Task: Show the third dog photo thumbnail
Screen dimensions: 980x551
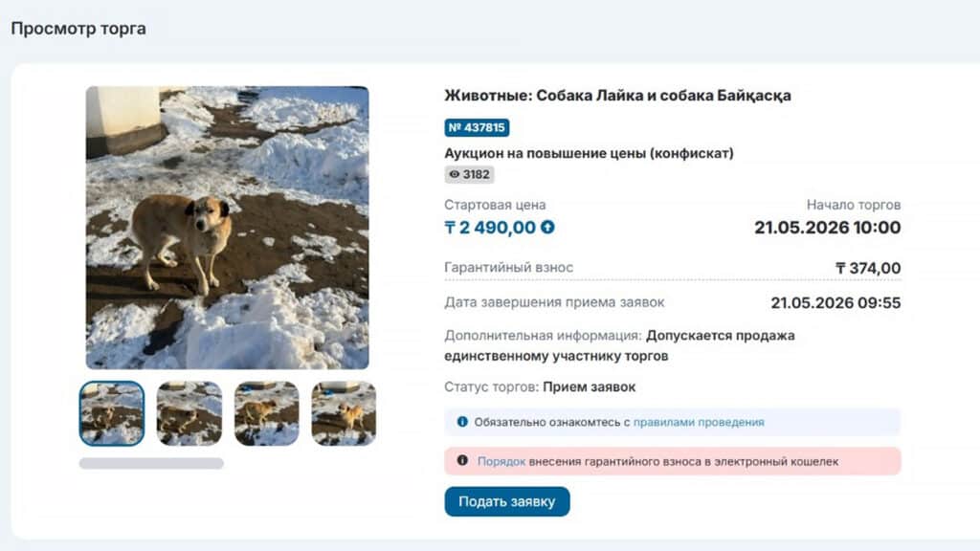Action: tap(267, 413)
